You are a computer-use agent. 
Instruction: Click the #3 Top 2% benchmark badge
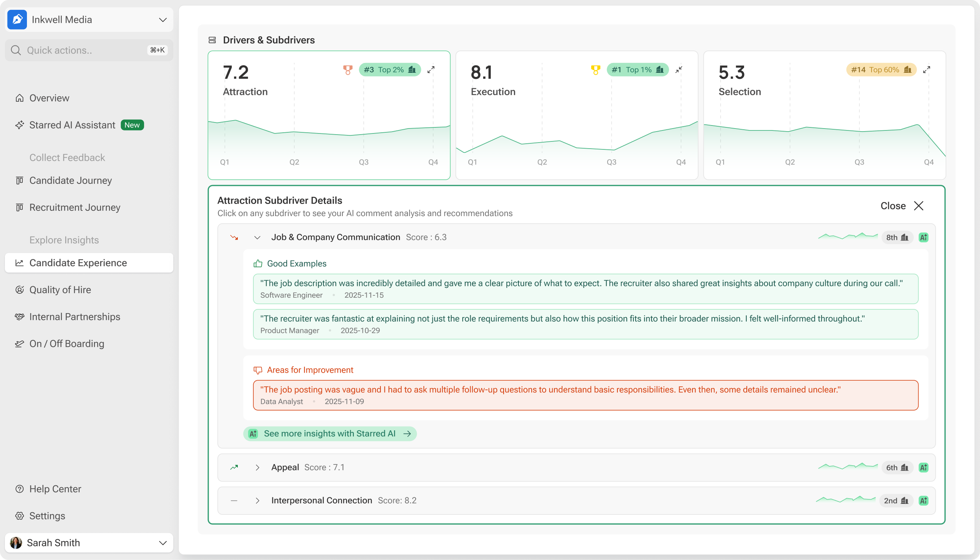[x=389, y=70]
